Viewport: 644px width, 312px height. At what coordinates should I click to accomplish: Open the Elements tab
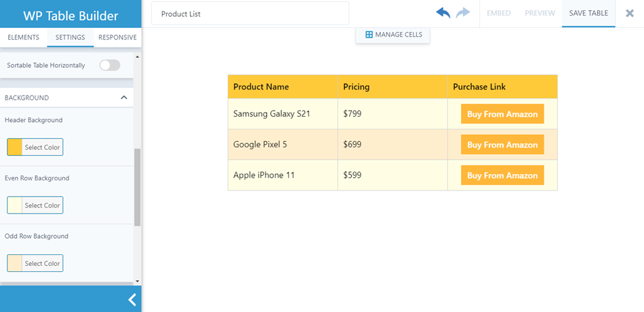click(x=24, y=37)
